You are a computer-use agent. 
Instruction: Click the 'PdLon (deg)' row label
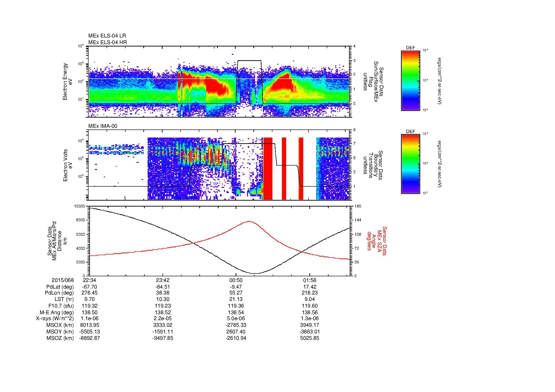pyautogui.click(x=60, y=293)
